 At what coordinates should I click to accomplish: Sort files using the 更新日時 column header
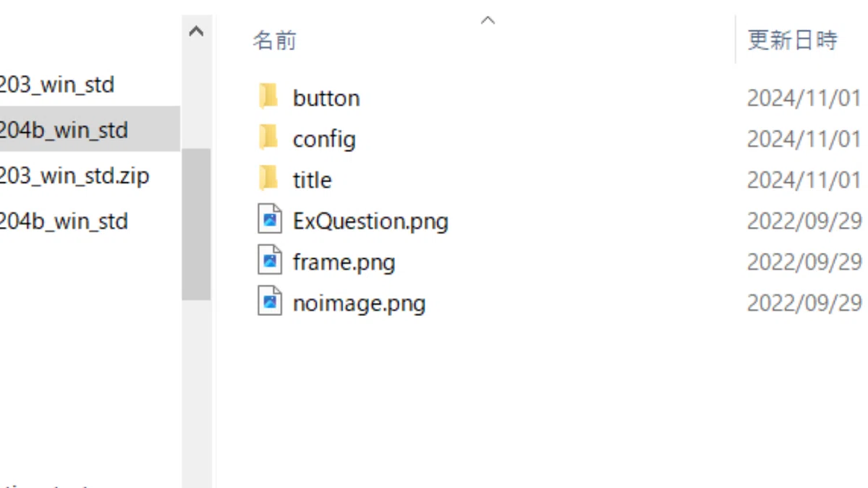pos(792,40)
